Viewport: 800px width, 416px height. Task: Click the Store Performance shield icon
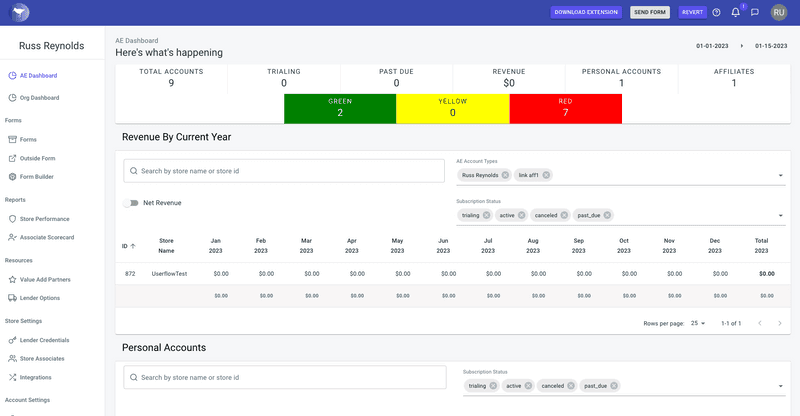coord(12,219)
